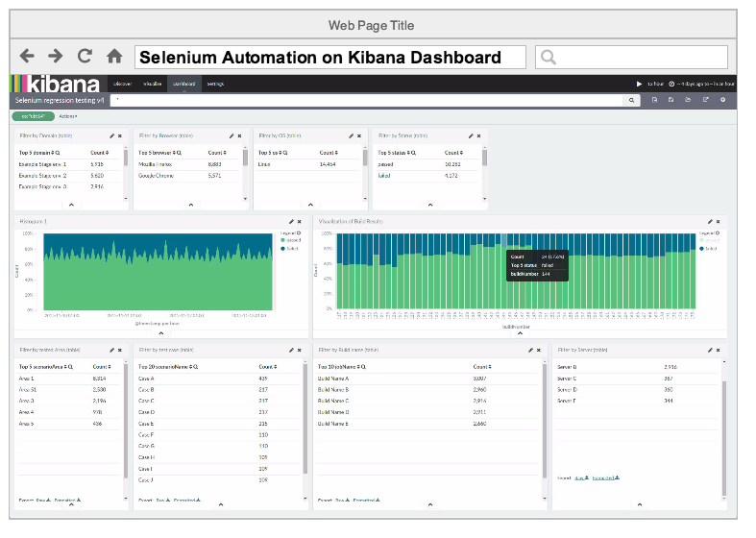
Task: Click Formatted export link in Filter by Server
Action: pyautogui.click(x=605, y=478)
